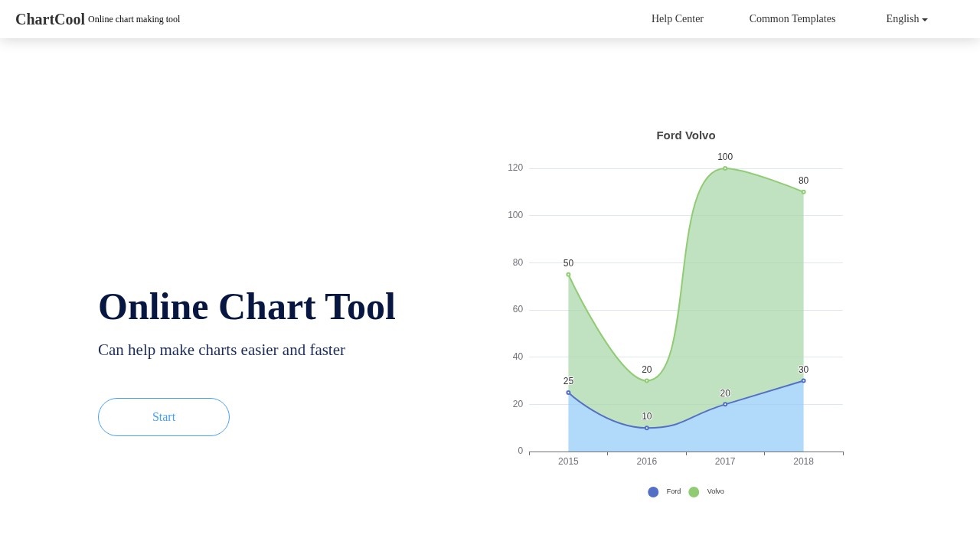Click the 120 y-axis label
This screenshot has height=551, width=980.
tap(515, 168)
